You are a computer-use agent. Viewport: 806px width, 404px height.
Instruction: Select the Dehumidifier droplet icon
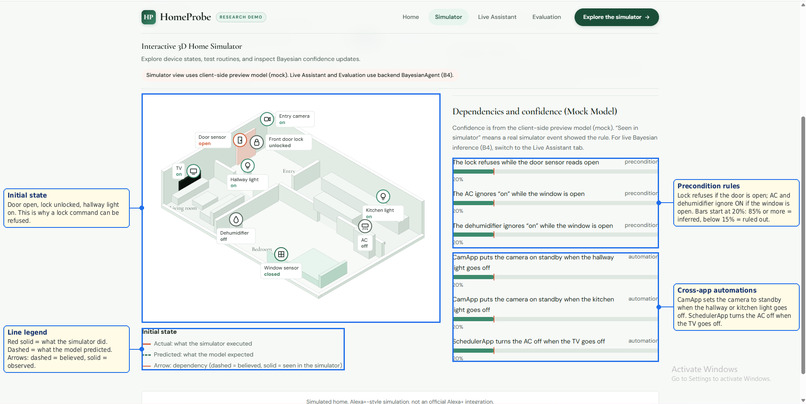[x=236, y=219]
